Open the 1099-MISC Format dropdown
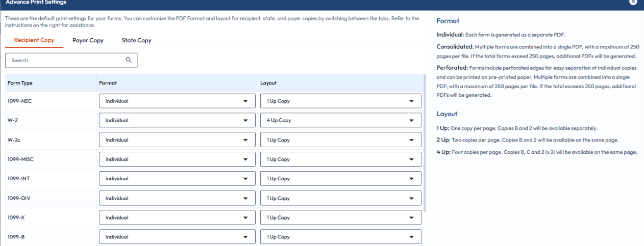The image size is (644, 246). 177,159
